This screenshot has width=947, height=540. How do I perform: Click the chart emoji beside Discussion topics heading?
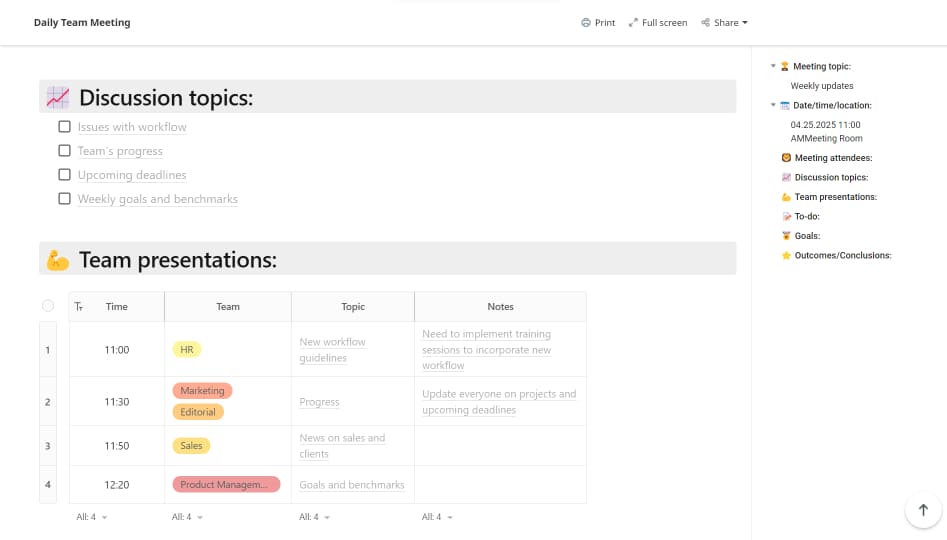pyautogui.click(x=58, y=97)
